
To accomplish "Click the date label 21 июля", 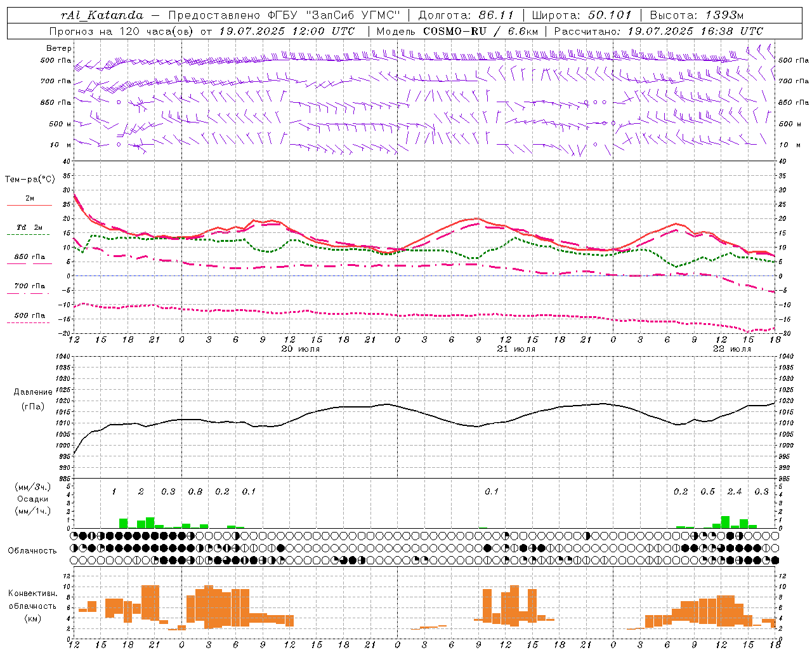I will point(516,349).
